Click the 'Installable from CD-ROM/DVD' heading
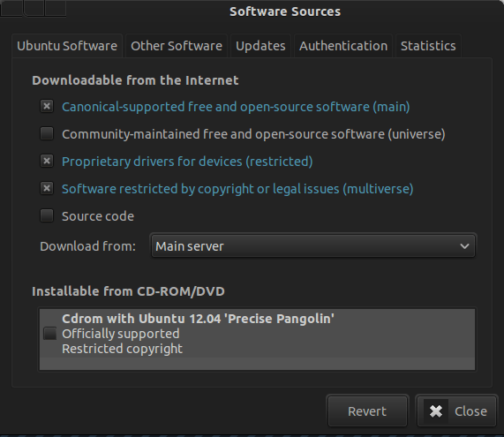 point(128,291)
